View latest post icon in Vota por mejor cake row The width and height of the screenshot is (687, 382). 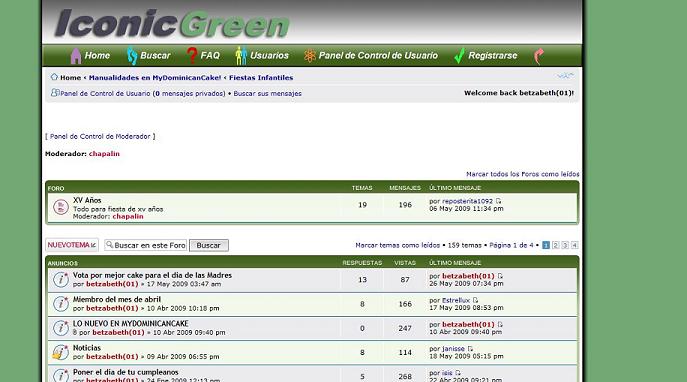[500, 276]
